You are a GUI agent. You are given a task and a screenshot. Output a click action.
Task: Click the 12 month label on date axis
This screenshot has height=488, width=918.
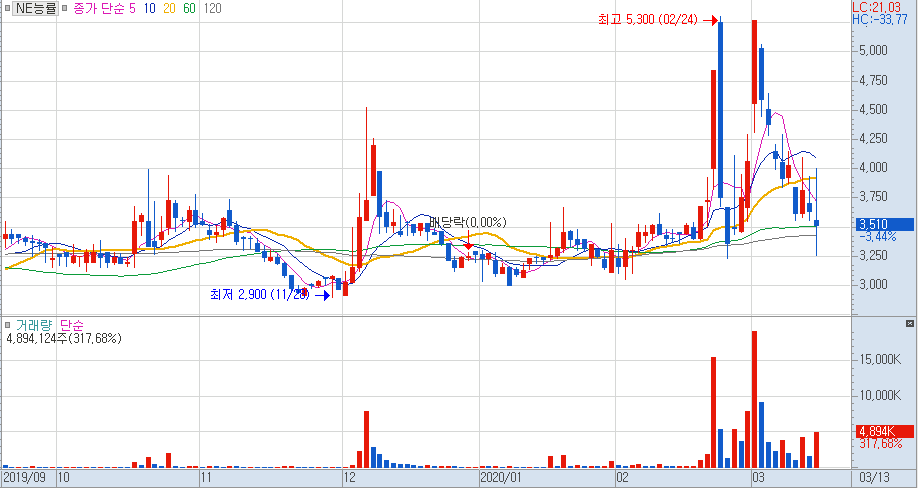[x=350, y=477]
